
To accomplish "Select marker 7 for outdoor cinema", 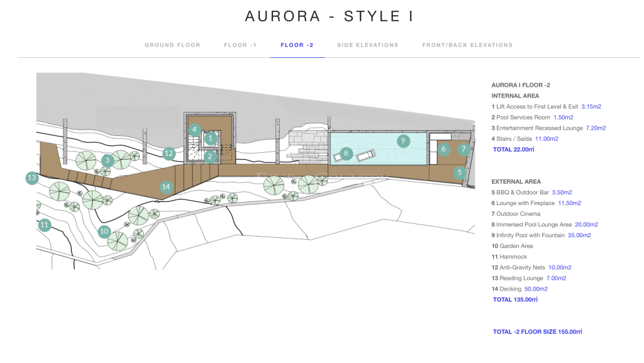I will tap(464, 149).
